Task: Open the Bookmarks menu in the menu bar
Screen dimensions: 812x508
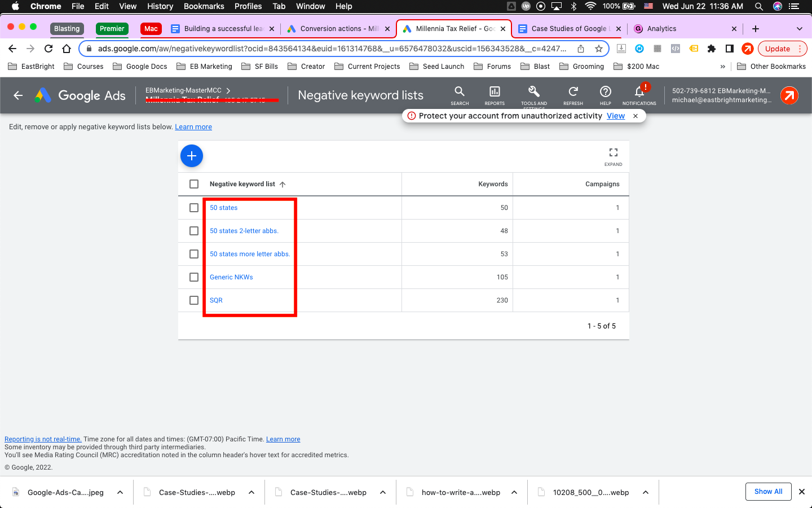Action: tap(204, 6)
